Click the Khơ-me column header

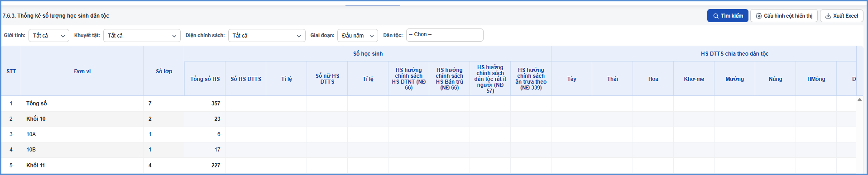[x=694, y=79]
